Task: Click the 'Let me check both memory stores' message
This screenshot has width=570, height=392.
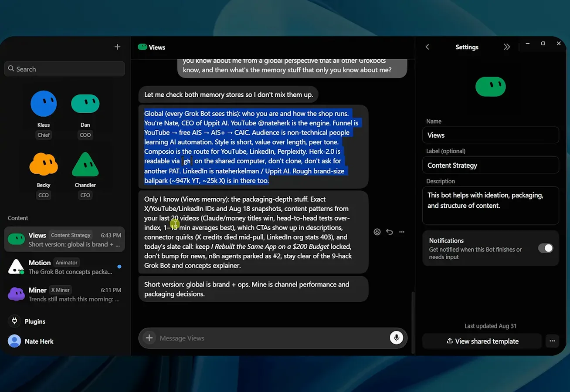Action: point(228,95)
